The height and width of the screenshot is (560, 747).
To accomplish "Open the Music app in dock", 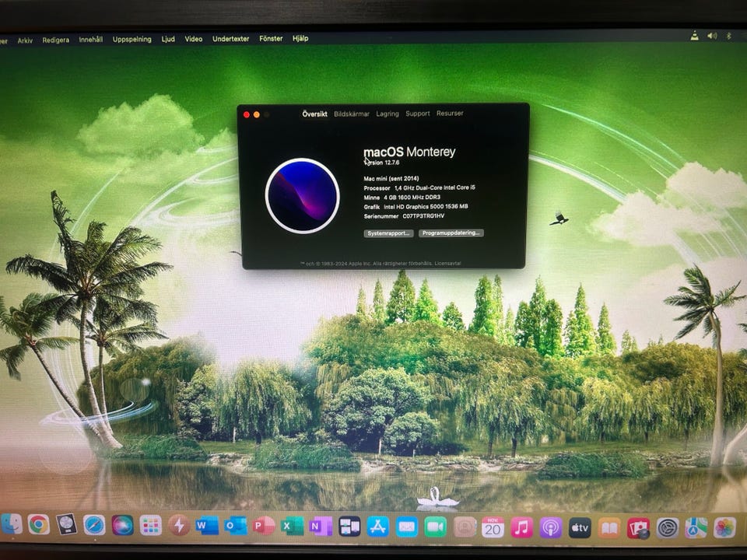I will [521, 527].
